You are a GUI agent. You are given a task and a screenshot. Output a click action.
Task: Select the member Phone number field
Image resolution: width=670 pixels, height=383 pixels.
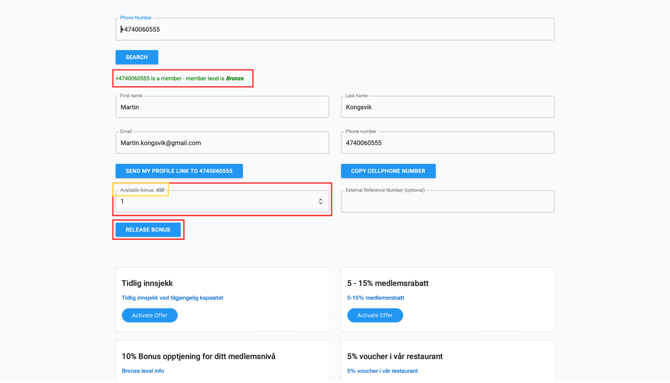pyautogui.click(x=448, y=143)
